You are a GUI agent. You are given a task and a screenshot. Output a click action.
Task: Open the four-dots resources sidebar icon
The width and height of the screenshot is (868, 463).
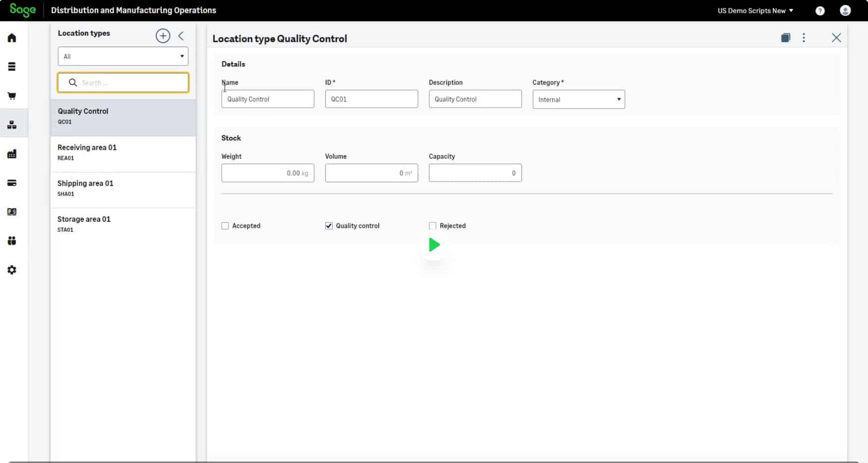[12, 241]
